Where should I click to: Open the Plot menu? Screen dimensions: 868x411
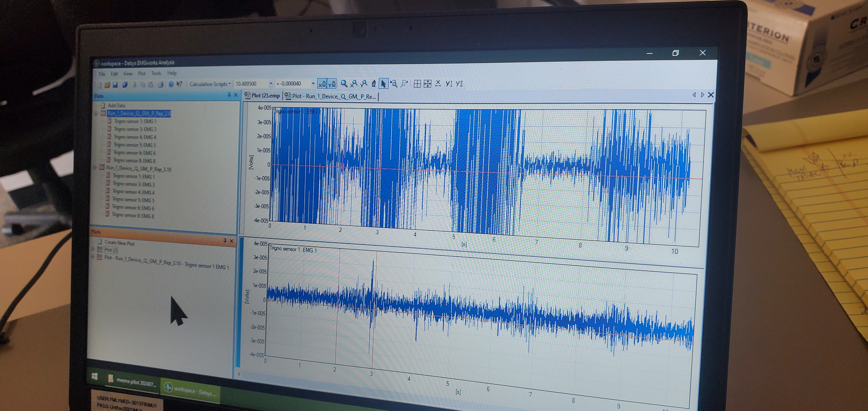tap(141, 73)
